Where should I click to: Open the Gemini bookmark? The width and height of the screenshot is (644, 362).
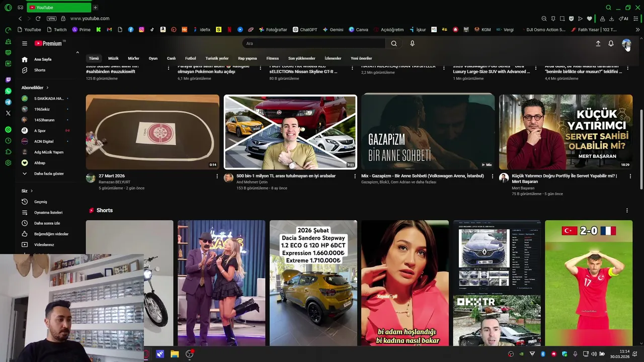pyautogui.click(x=333, y=30)
